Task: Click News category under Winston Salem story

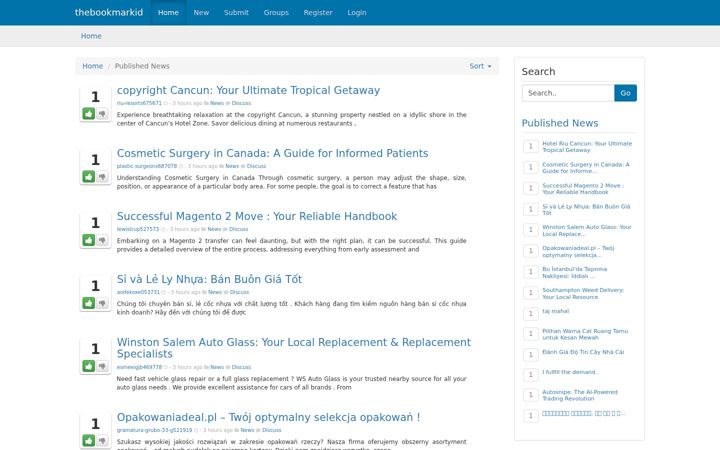Action: click(217, 367)
